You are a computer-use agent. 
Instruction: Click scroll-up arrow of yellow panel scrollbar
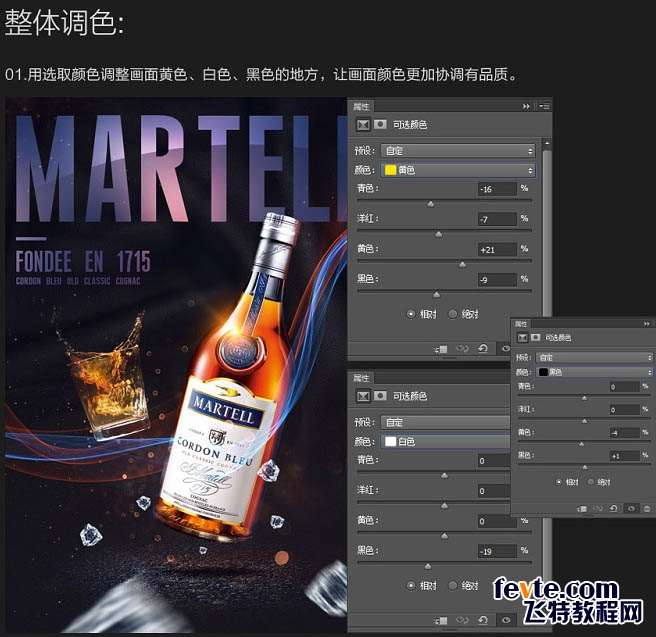click(x=546, y=143)
